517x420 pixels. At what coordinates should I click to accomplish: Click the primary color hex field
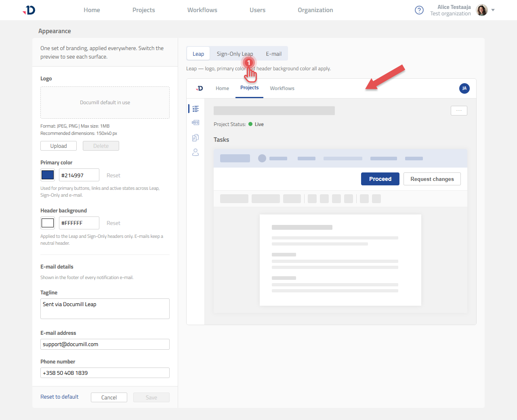pyautogui.click(x=79, y=175)
